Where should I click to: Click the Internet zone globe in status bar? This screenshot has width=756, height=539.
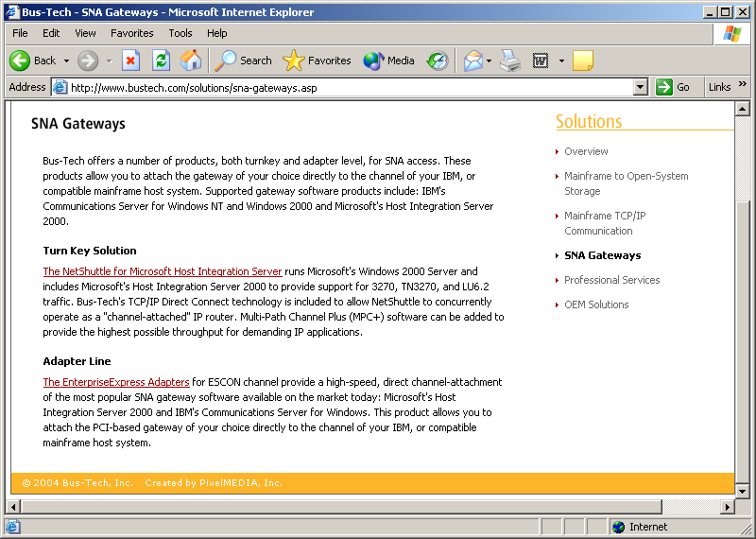pos(618,527)
